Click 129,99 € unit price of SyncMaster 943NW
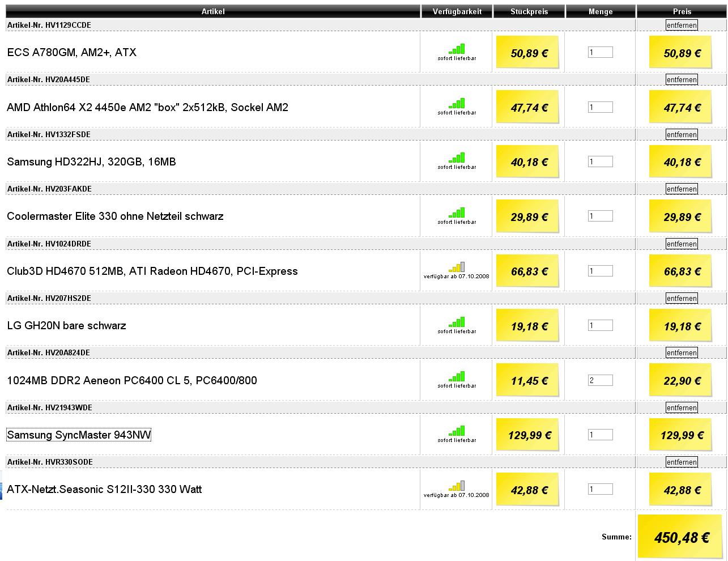 (x=527, y=435)
